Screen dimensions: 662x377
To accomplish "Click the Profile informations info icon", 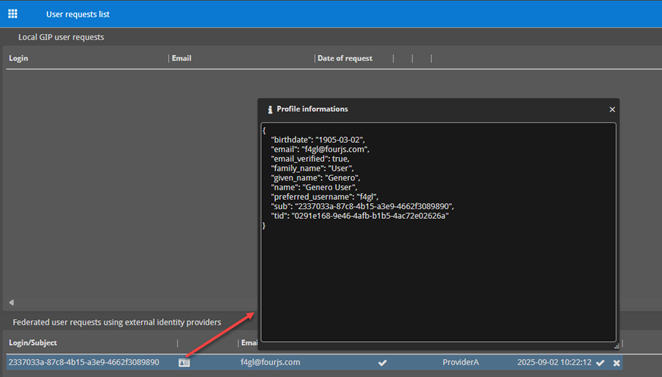I will point(270,109).
